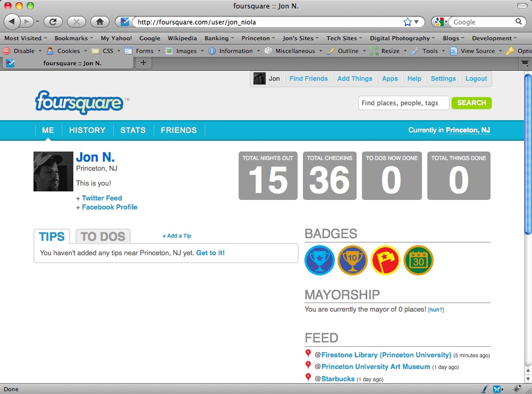Click the Images toolbar icon
Viewport: 532px width, 394px height.
pos(168,51)
